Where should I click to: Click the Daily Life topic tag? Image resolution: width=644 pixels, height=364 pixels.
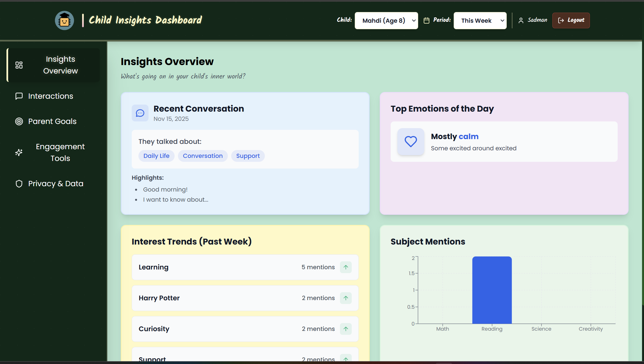tap(156, 156)
